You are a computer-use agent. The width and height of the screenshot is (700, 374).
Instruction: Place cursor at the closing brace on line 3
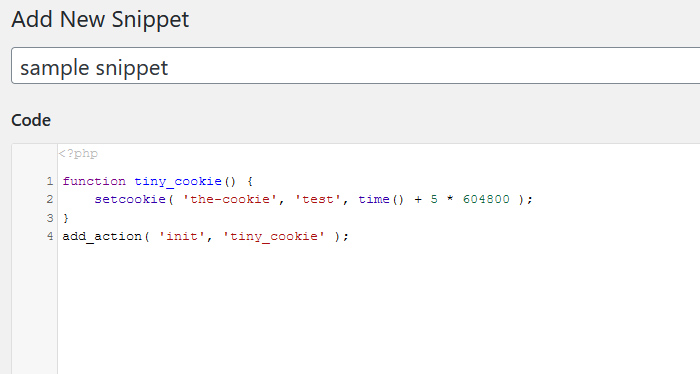(x=66, y=218)
